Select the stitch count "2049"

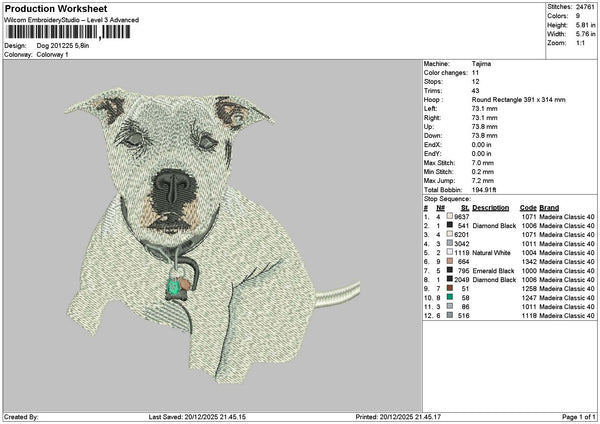pos(461,280)
